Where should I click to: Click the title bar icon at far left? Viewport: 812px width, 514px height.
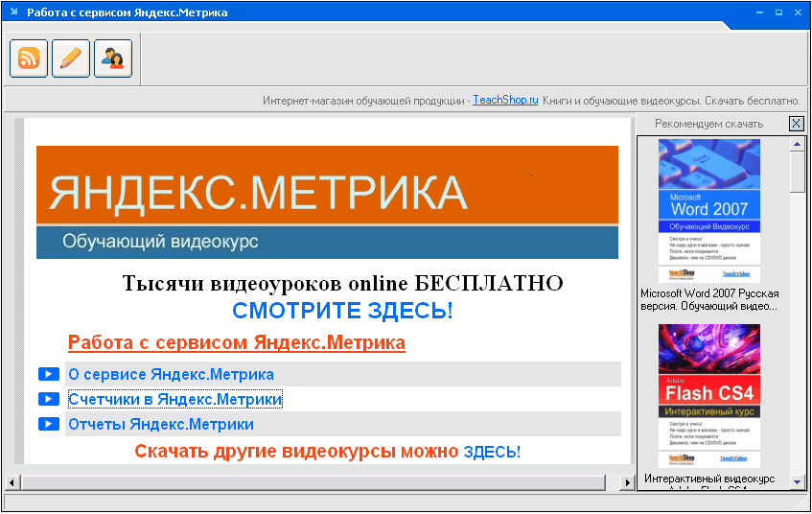pyautogui.click(x=13, y=12)
